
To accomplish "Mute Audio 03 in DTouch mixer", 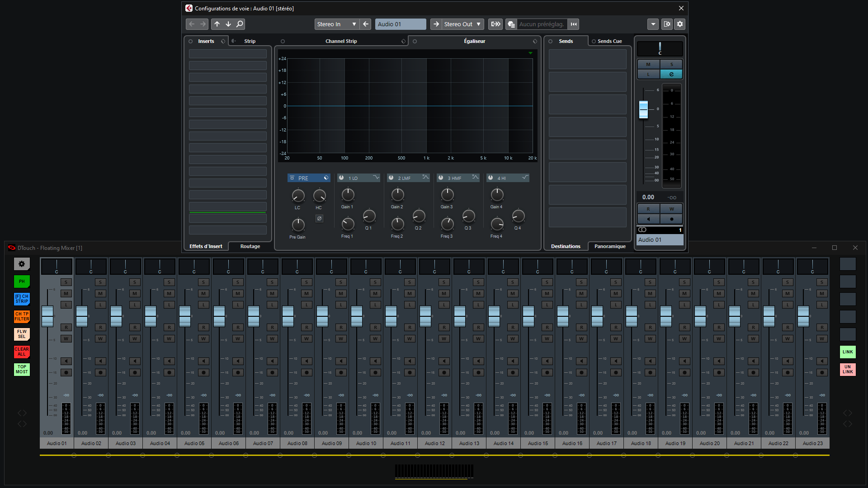I will point(135,293).
